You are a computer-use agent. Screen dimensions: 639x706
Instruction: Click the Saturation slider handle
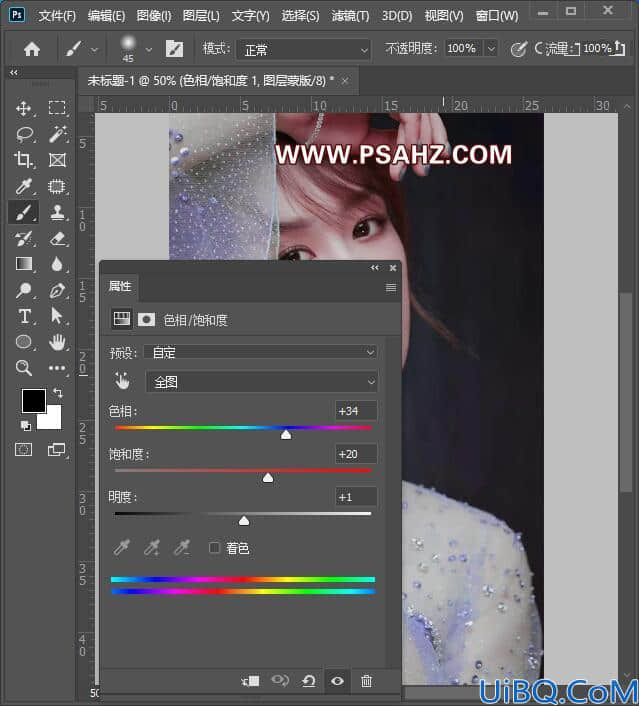coord(268,477)
